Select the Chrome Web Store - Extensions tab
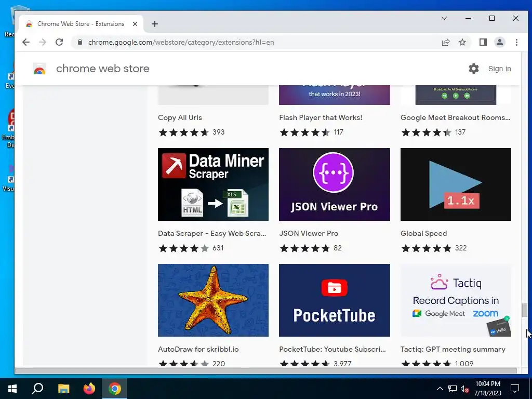The height and width of the screenshot is (399, 532). [81, 24]
